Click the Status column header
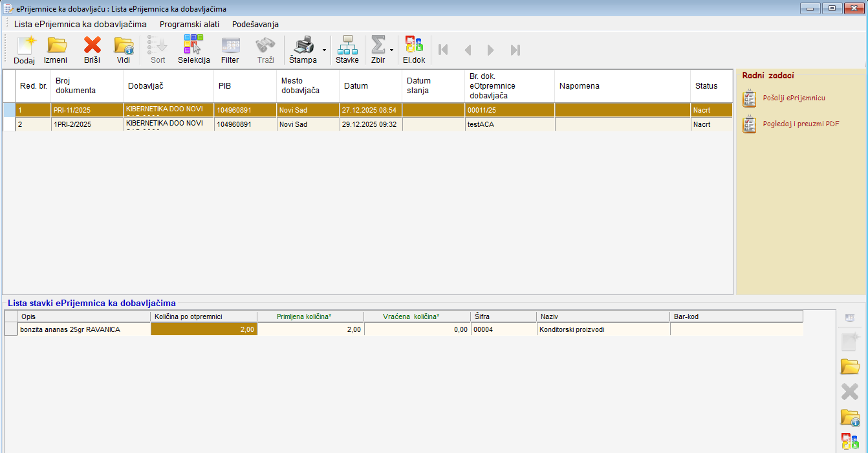 [x=706, y=85]
